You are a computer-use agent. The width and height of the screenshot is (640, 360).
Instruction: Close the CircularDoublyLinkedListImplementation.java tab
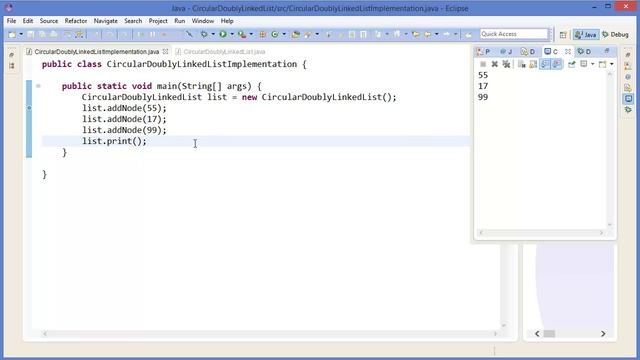(x=165, y=52)
